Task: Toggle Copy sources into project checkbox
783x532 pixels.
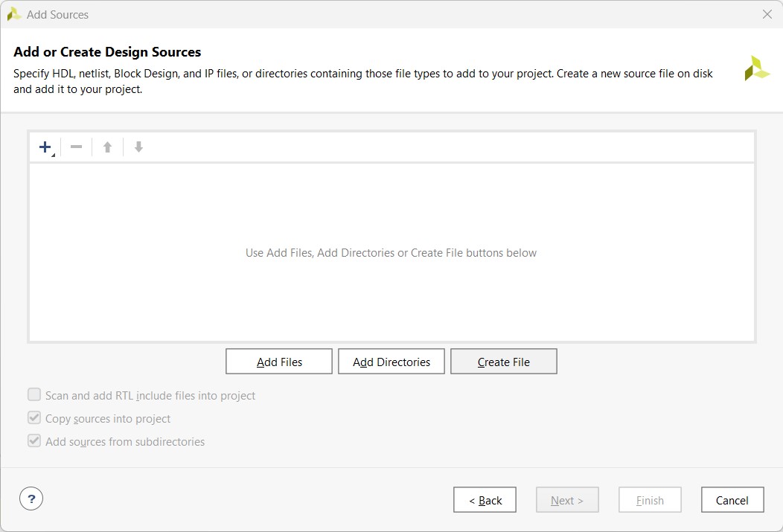Action: click(x=34, y=417)
